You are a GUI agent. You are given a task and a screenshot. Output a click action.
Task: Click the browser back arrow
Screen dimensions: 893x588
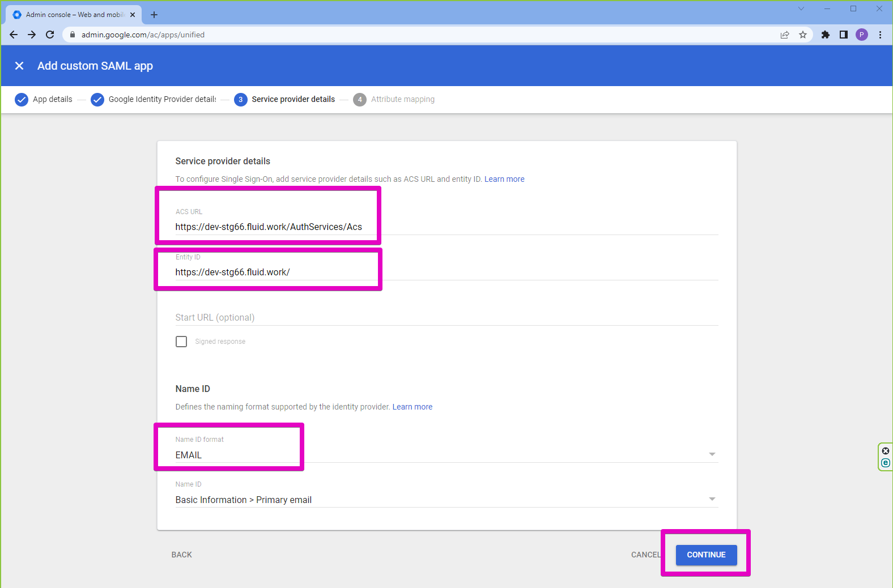(x=14, y=35)
